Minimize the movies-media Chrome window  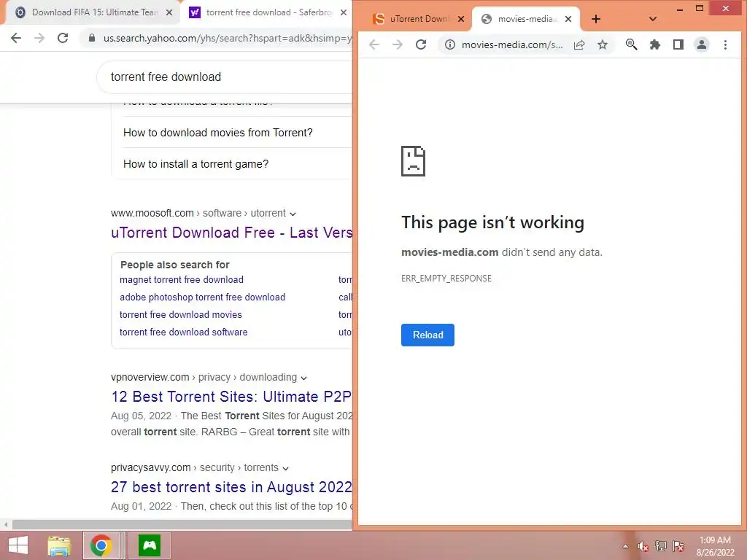point(680,9)
